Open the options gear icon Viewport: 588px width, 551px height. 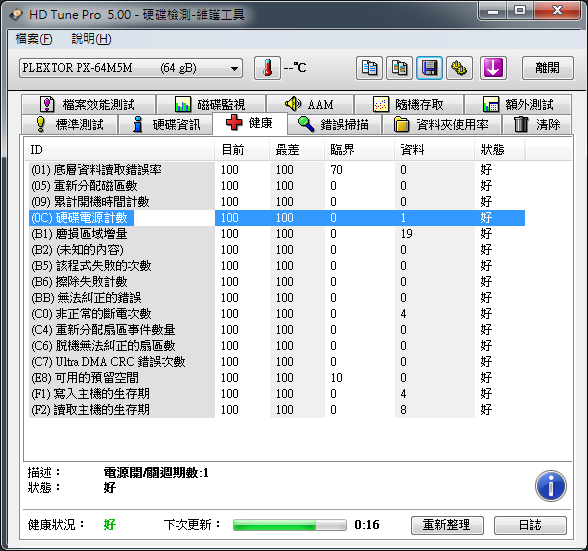(x=459, y=68)
